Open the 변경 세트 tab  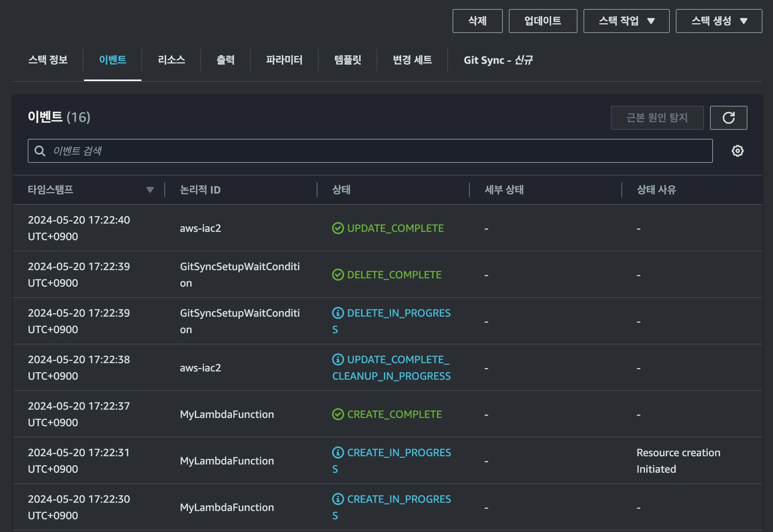tap(412, 60)
